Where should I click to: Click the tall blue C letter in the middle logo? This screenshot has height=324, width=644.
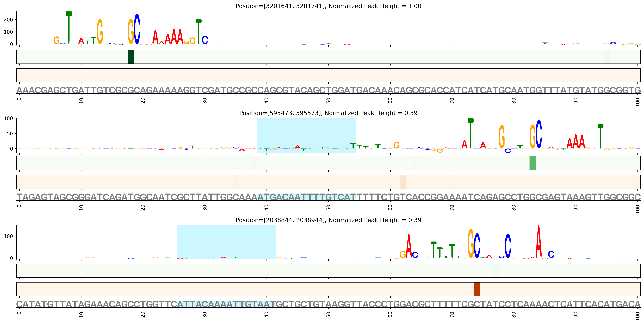click(539, 134)
